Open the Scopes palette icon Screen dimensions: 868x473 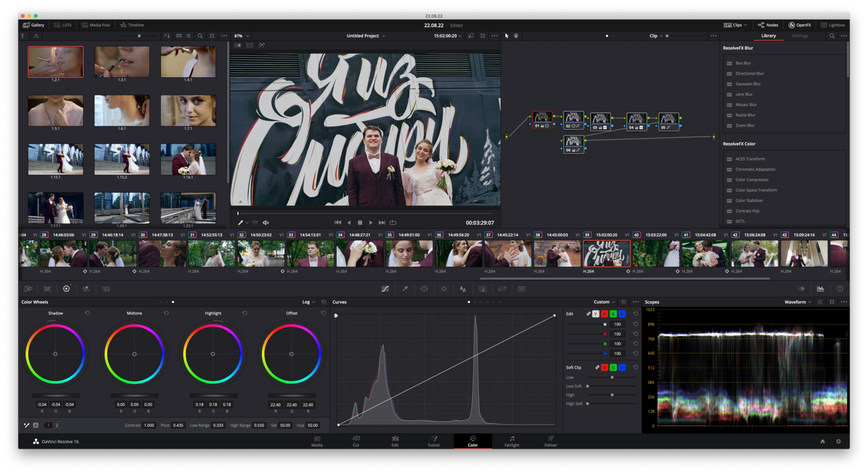point(821,289)
